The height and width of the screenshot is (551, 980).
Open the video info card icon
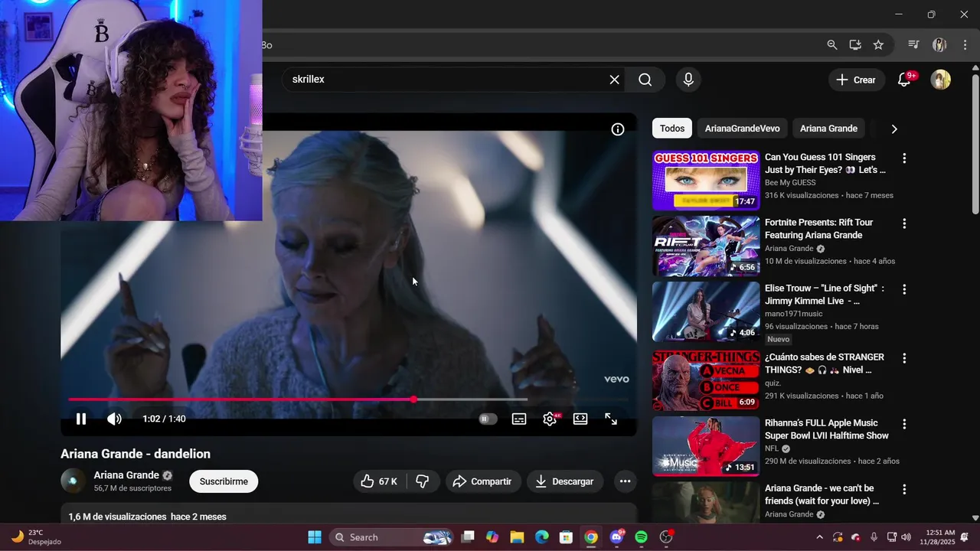pos(618,129)
